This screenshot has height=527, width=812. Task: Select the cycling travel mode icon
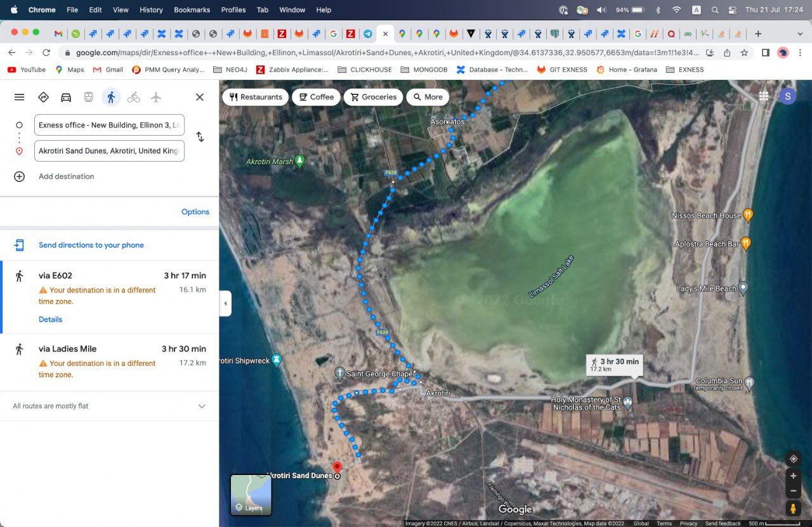(x=133, y=97)
